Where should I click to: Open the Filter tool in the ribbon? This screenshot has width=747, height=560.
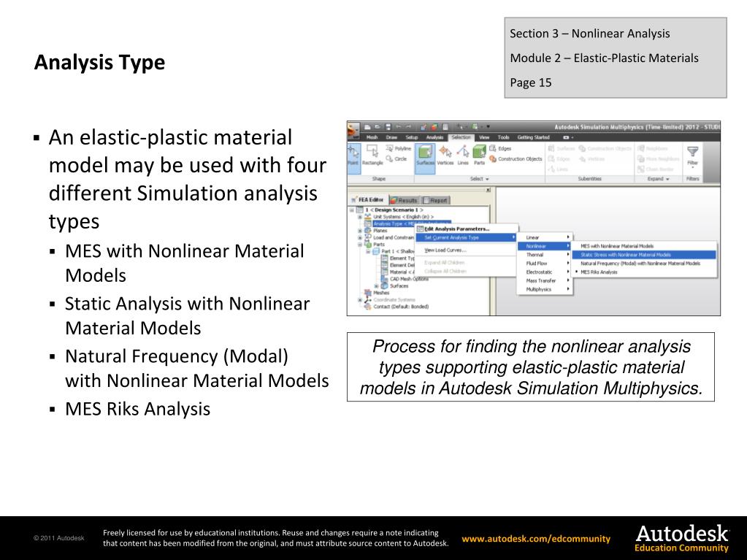coord(693,156)
